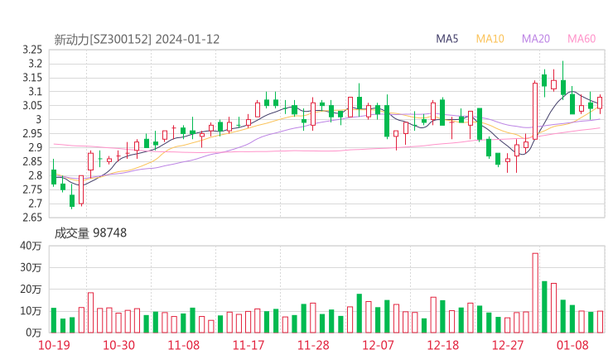Select the 12-27 date label
Viewport: 613px width, 364px height.
[508, 345]
